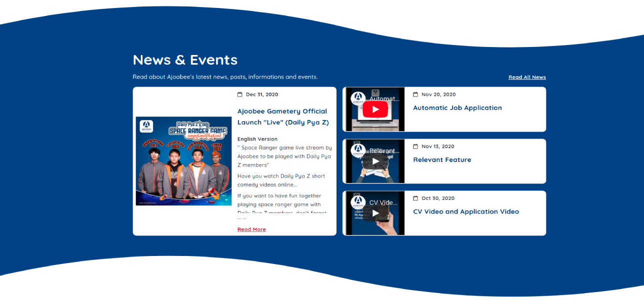This screenshot has height=300, width=644.
Task: Click the Nov 13, 2020 date text
Action: coord(438,146)
